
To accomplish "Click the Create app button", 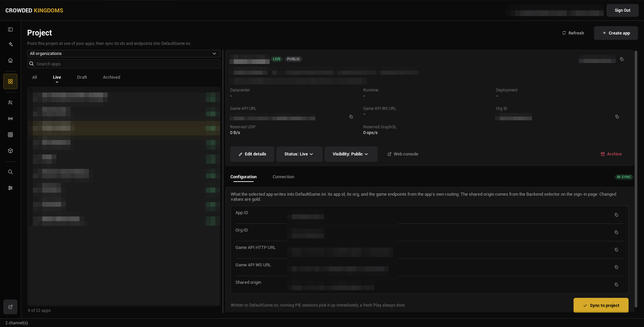I will pyautogui.click(x=616, y=33).
